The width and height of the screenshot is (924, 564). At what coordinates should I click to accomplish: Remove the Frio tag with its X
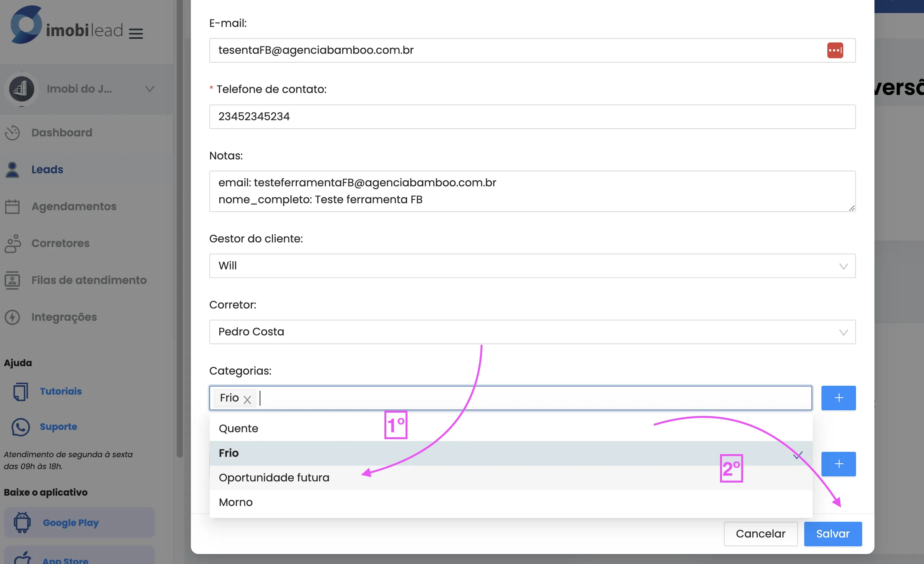[x=247, y=400]
